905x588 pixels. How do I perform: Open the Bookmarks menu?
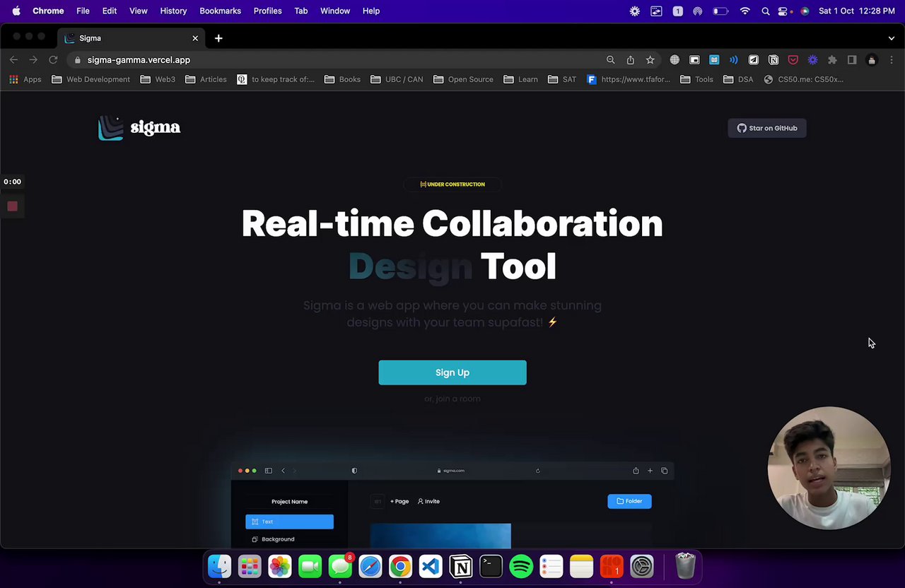(220, 11)
